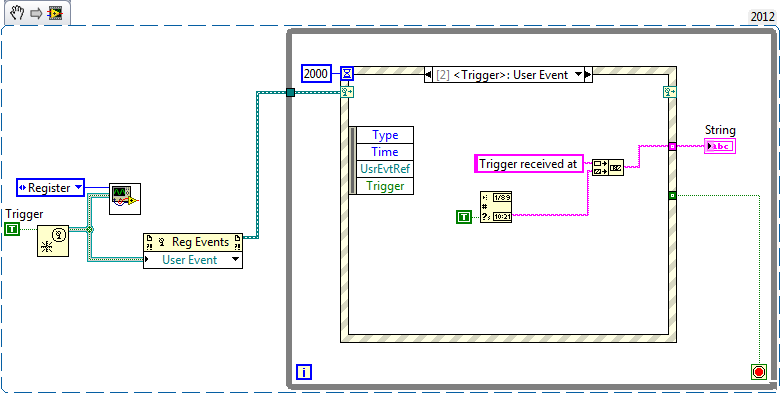The height and width of the screenshot is (394, 781).
Task: Click the arrow icon in snippet header
Action: 36,13
